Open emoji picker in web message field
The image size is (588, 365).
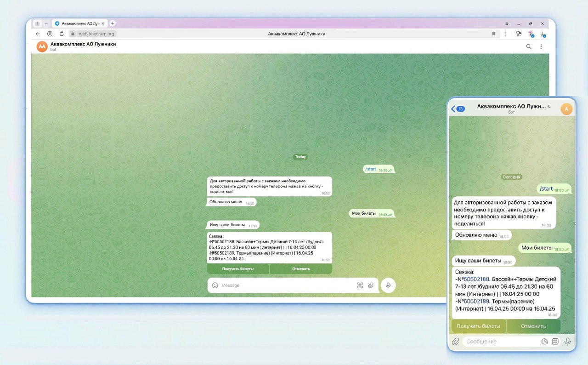[215, 285]
